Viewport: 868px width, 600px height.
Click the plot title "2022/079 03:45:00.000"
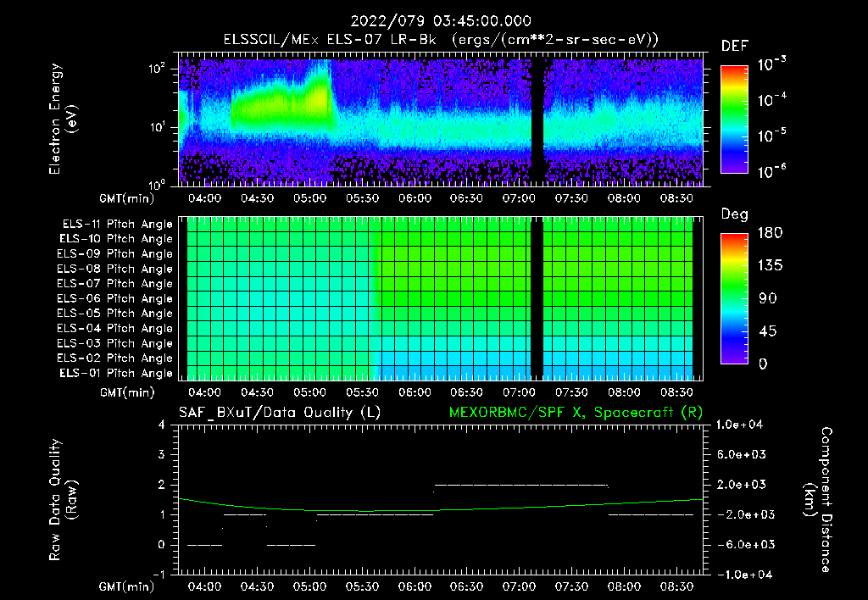[x=441, y=21]
